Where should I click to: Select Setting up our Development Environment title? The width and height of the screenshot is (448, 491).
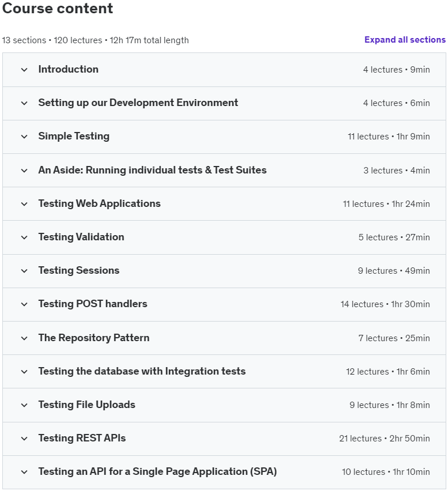138,103
